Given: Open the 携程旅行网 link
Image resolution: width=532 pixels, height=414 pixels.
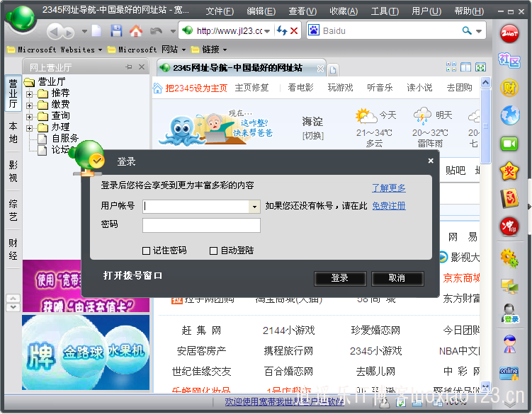Looking at the screenshot, I should pos(288,351).
